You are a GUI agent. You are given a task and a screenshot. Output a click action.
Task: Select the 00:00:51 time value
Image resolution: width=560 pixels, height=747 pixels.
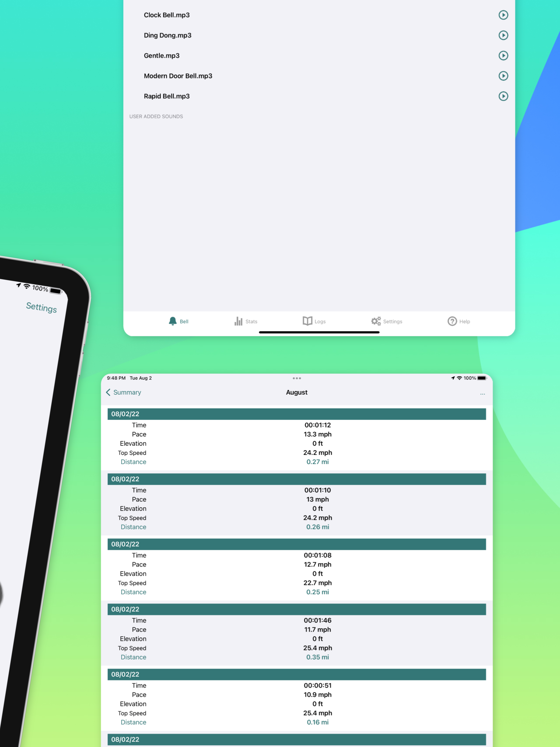[317, 685]
